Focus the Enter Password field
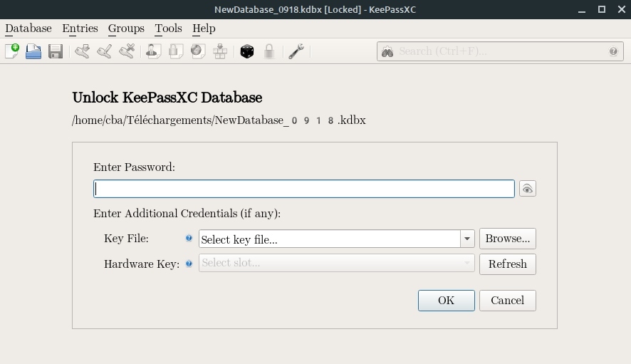 tap(304, 189)
